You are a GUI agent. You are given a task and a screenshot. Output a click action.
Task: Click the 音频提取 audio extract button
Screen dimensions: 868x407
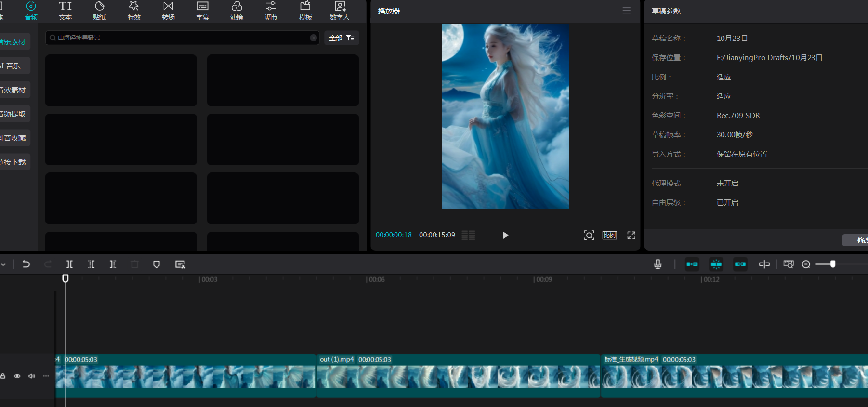tap(13, 114)
